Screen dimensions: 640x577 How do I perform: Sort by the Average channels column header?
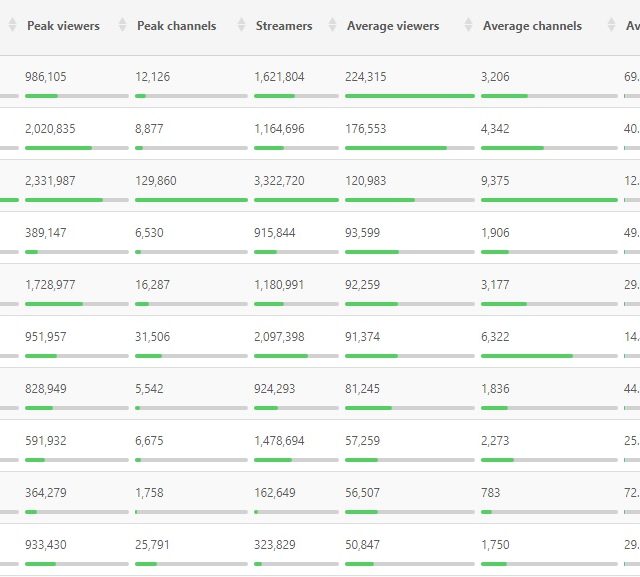[532, 26]
